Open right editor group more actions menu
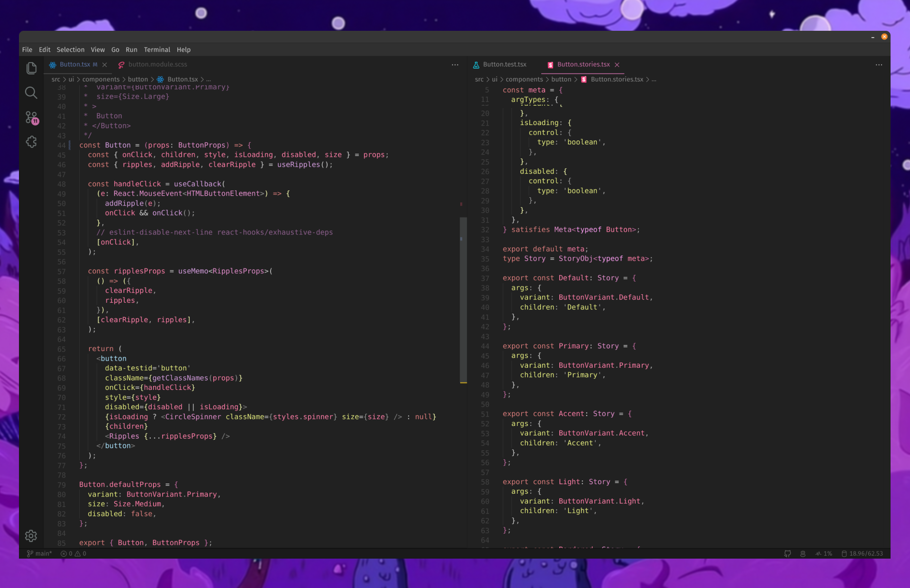 879,65
